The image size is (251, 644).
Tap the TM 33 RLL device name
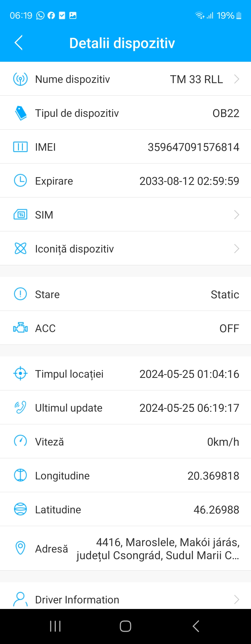coord(197,80)
